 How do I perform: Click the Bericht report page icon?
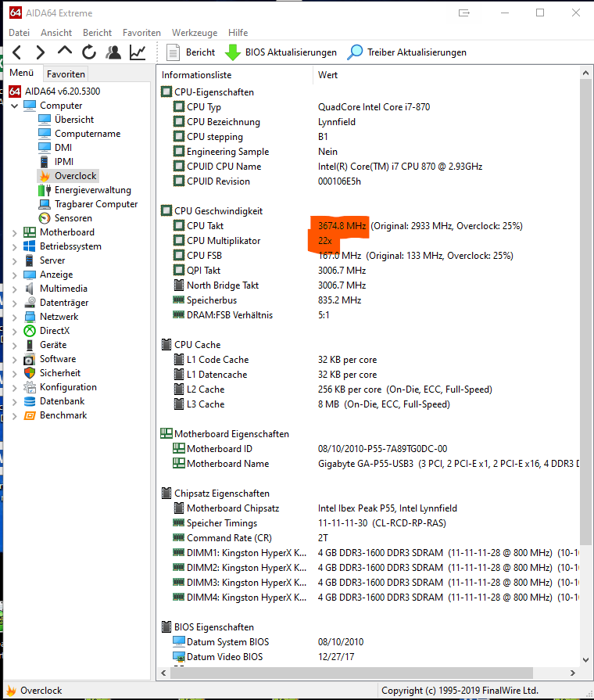173,52
